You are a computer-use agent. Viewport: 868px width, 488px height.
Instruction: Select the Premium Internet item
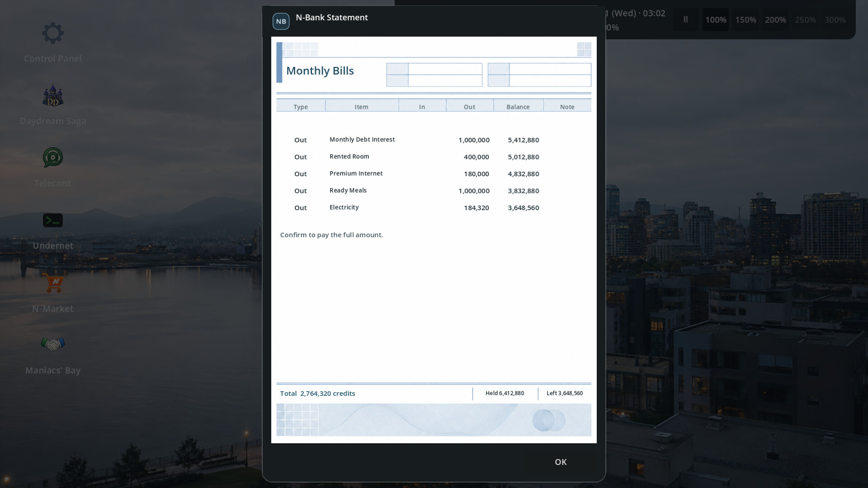[356, 174]
